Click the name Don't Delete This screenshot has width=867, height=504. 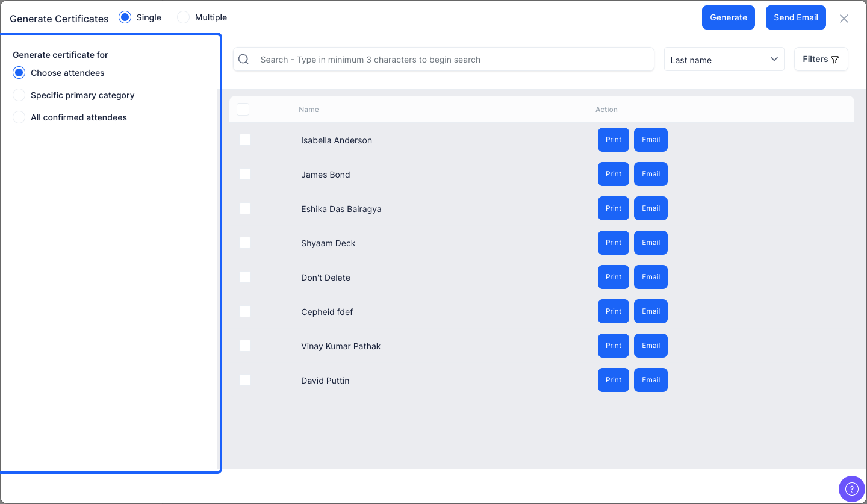pyautogui.click(x=326, y=278)
